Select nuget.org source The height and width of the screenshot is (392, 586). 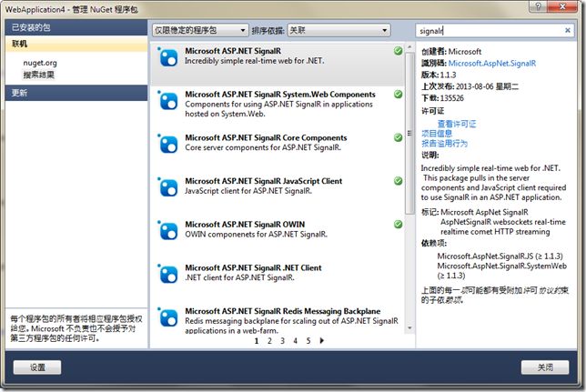(x=40, y=63)
